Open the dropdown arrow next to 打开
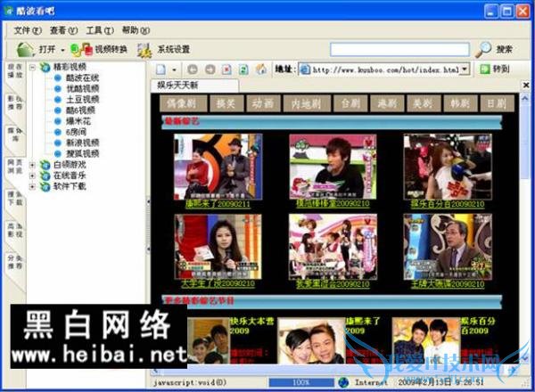The image size is (535, 392). point(62,50)
